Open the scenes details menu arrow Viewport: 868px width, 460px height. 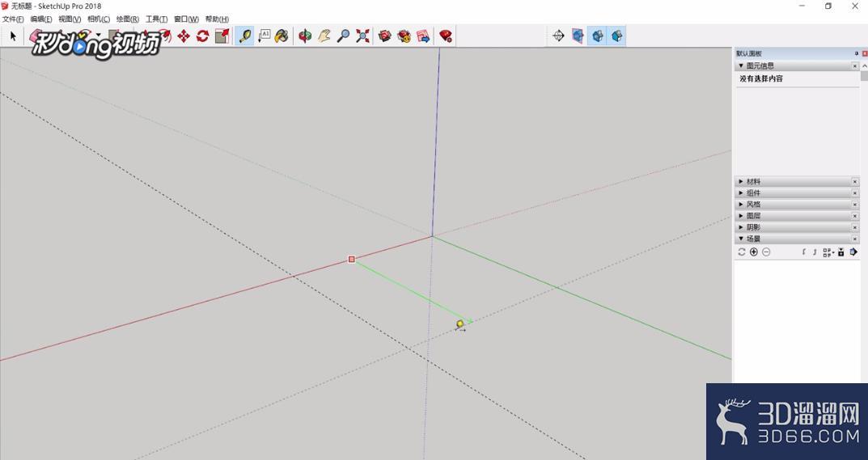point(853,252)
